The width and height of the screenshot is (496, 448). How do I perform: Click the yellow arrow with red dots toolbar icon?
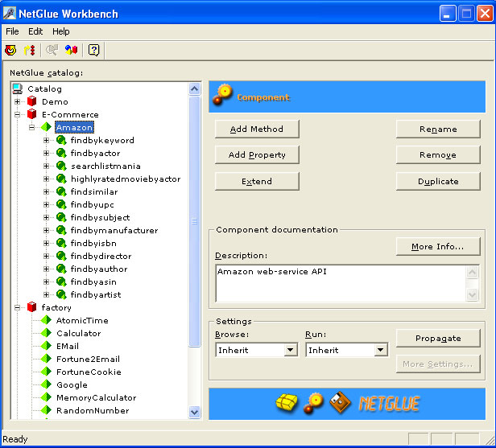30,50
